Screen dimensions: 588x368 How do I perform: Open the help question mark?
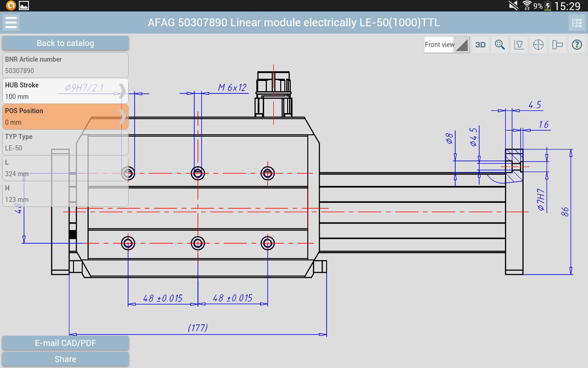(x=577, y=45)
